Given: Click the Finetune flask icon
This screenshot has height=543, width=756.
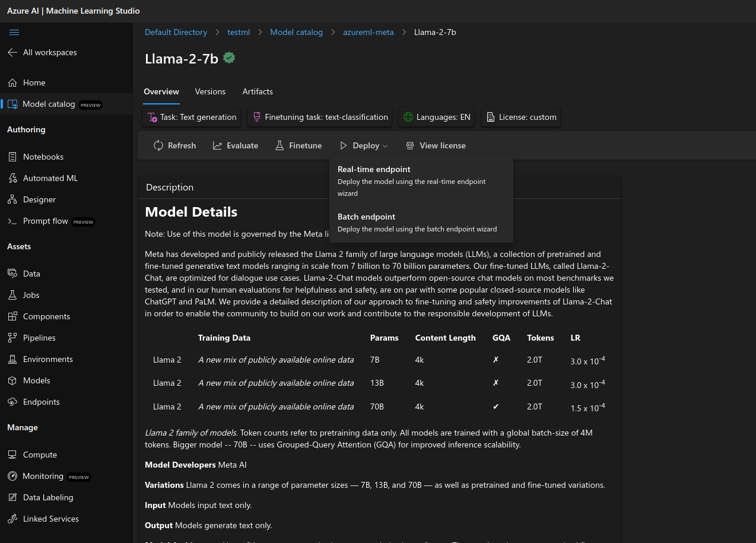Looking at the screenshot, I should [x=279, y=145].
